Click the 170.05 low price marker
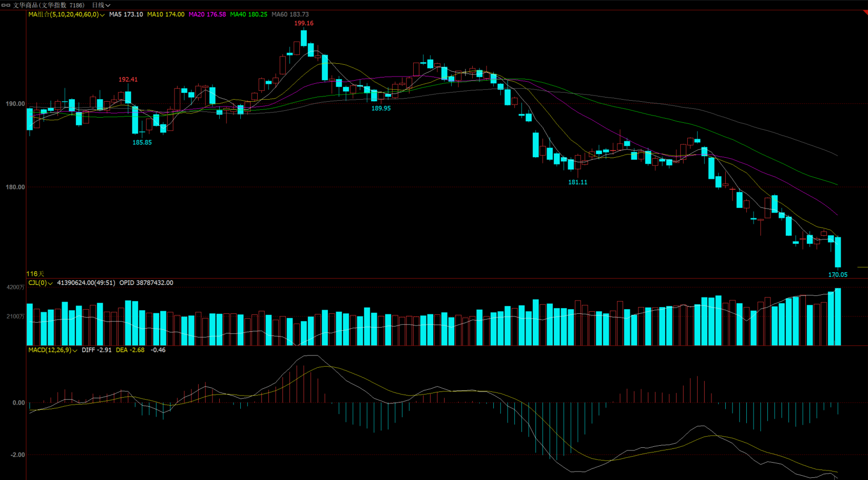The height and width of the screenshot is (480, 868). point(837,275)
